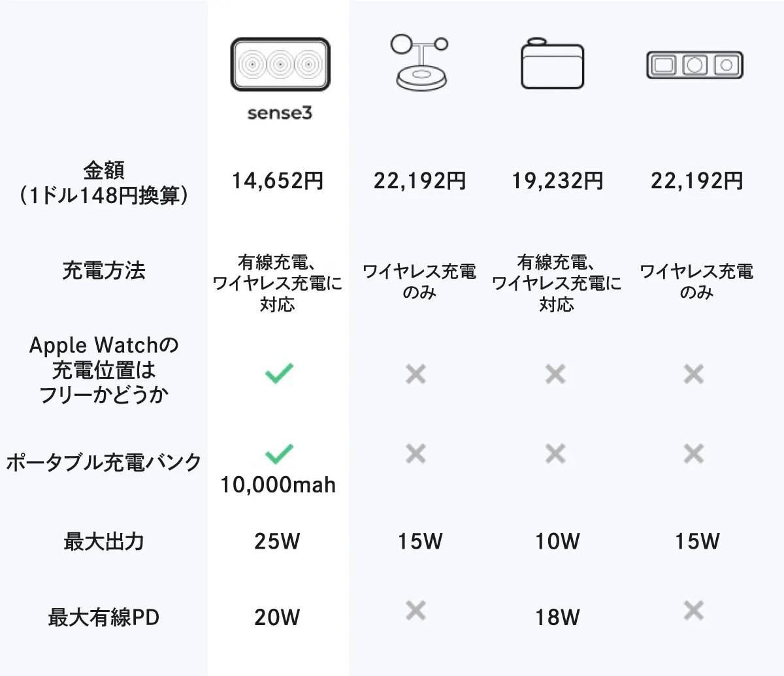Click the stand-style wireless charger icon
The width and height of the screenshot is (784, 676).
(419, 63)
